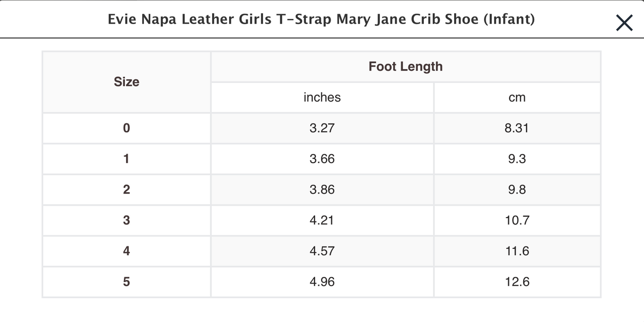
Task: Click the Size column header
Action: 127,82
